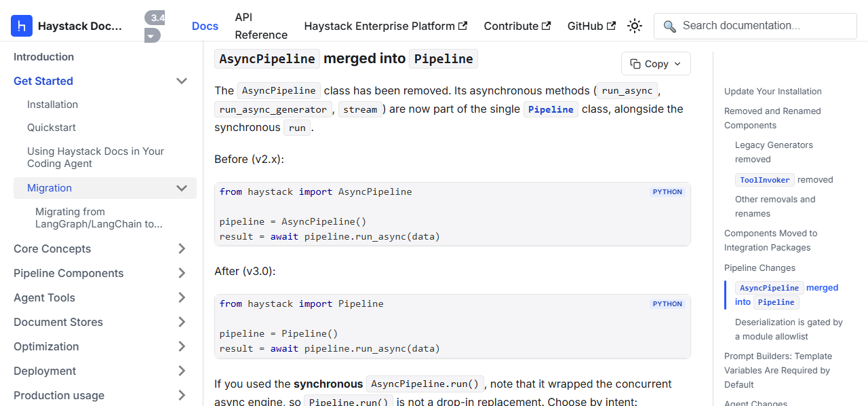Jump to AsyncPipeline merged into Pipeline
Viewport: 868px width, 406px height.
point(787,295)
